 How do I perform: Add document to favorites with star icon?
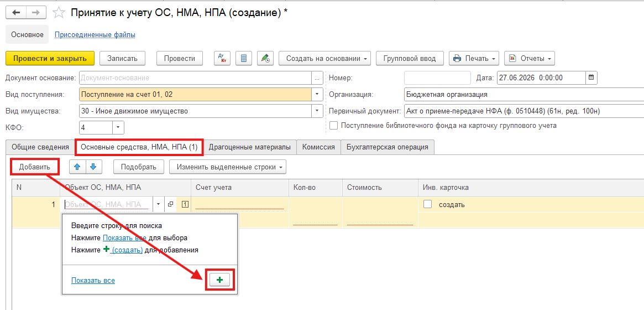[59, 13]
